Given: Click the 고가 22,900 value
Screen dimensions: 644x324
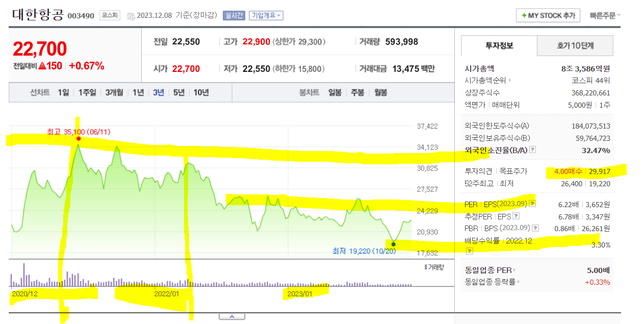Looking at the screenshot, I should pyautogui.click(x=256, y=42).
